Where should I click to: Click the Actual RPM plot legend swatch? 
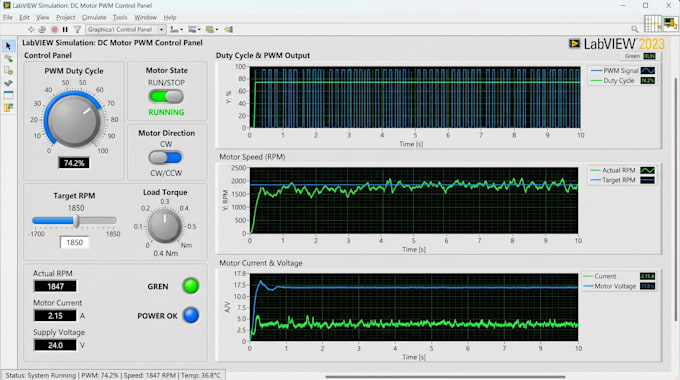click(x=647, y=170)
